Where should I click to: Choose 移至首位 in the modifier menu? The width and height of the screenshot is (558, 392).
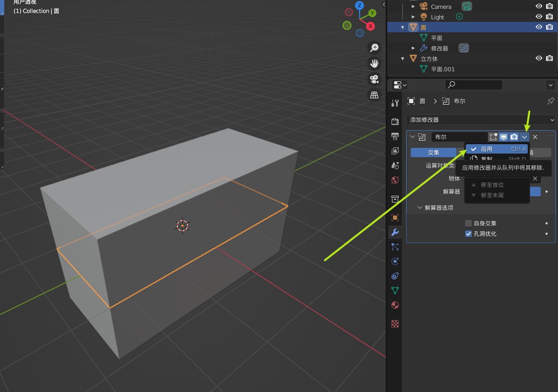(498, 185)
